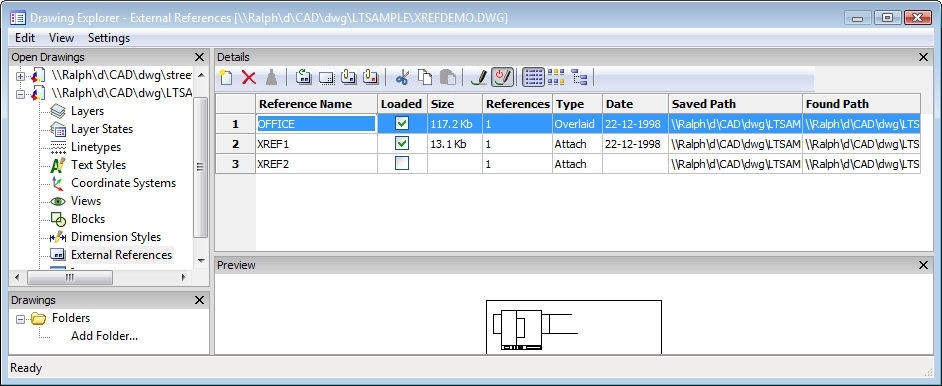The height and width of the screenshot is (386, 942).
Task: Close the Drawings panel
Action: 199,300
